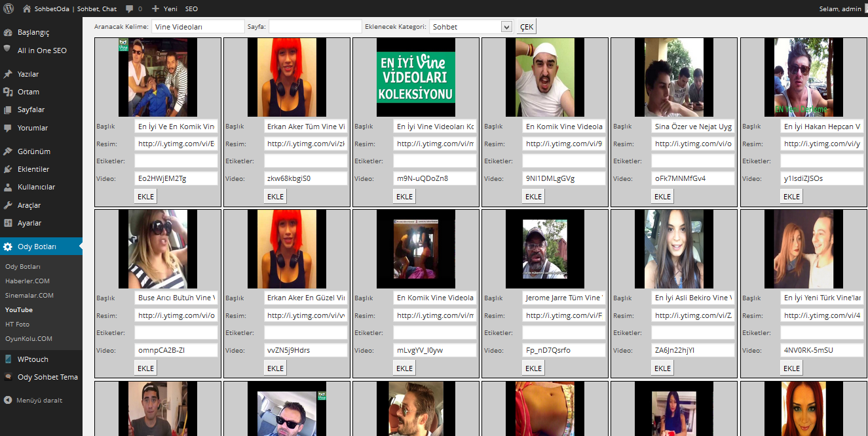Click the Başlık field reading Jerome Jarre Tüm Vine

[x=564, y=298]
